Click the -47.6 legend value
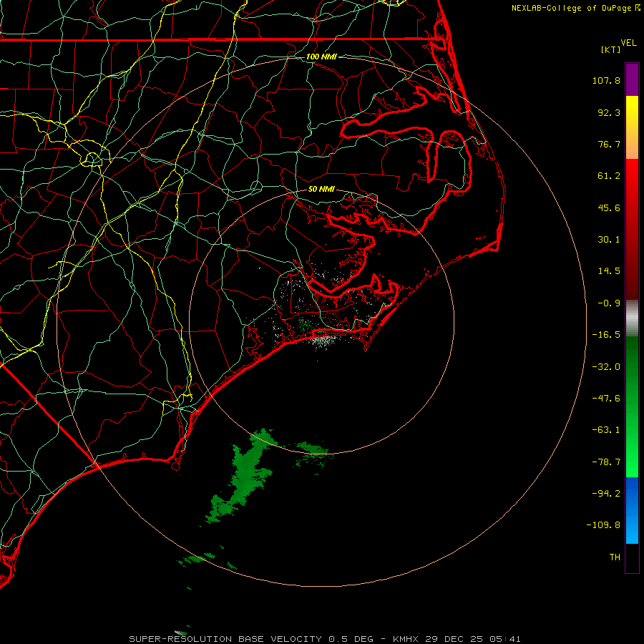Screen dimensions: 644x644 point(606,399)
